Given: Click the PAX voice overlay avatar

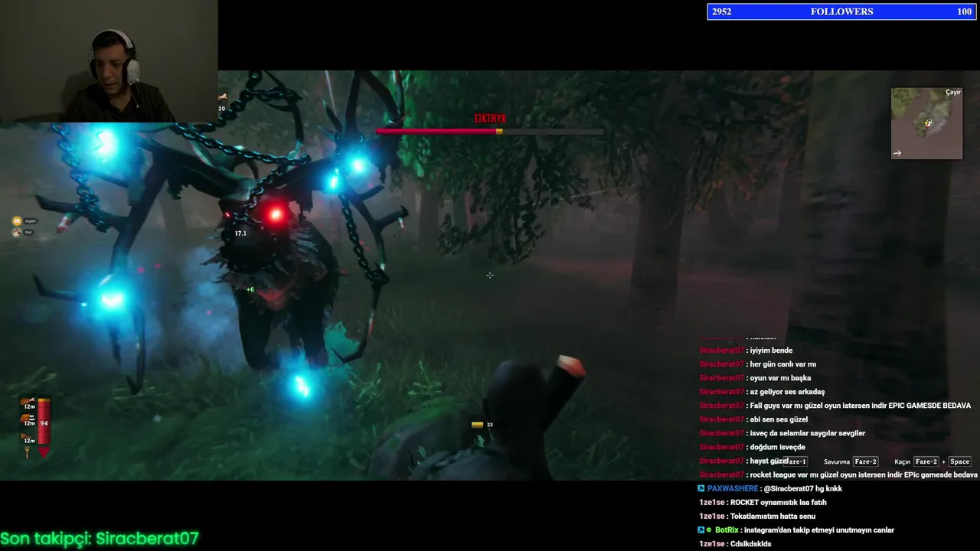Looking at the screenshot, I should coord(16,233).
